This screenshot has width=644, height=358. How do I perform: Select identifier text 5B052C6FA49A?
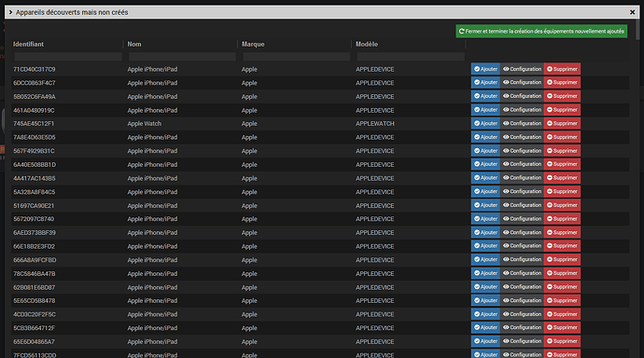coord(35,96)
